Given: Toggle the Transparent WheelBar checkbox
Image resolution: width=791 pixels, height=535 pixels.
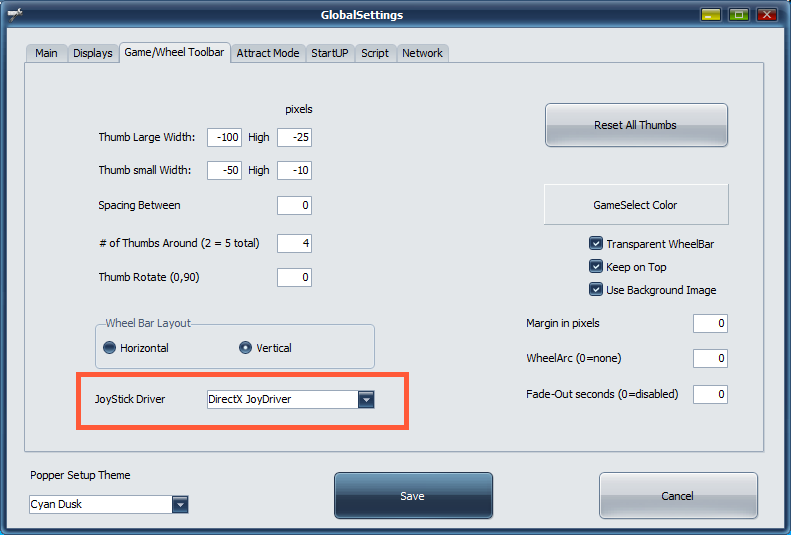Looking at the screenshot, I should 596,244.
